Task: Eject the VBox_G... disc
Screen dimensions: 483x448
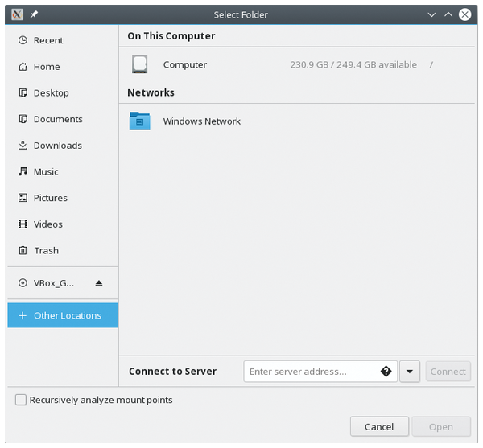Action: [98, 283]
